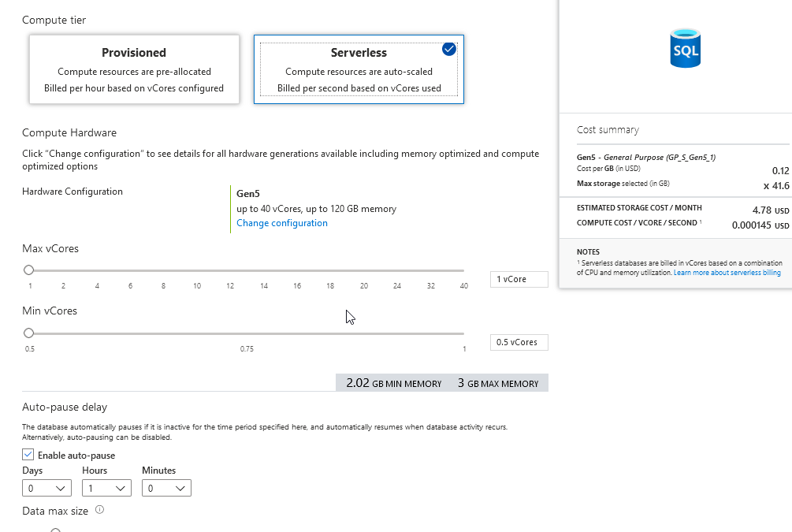Click the SQL database icon

coord(685,49)
